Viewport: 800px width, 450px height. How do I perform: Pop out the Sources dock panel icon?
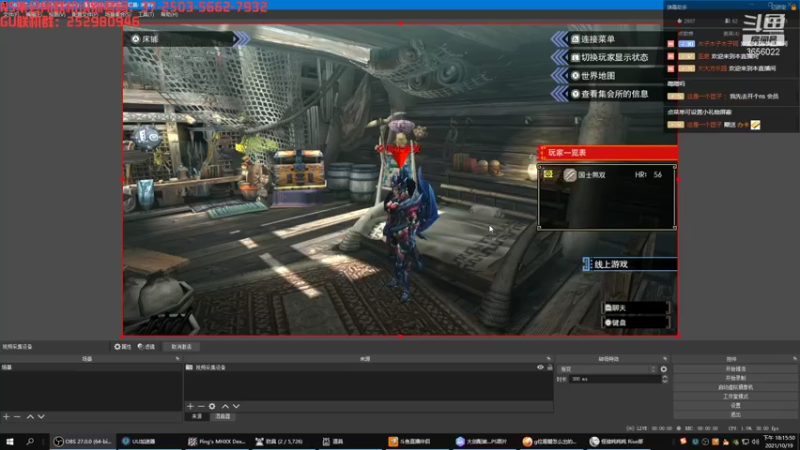(x=549, y=359)
